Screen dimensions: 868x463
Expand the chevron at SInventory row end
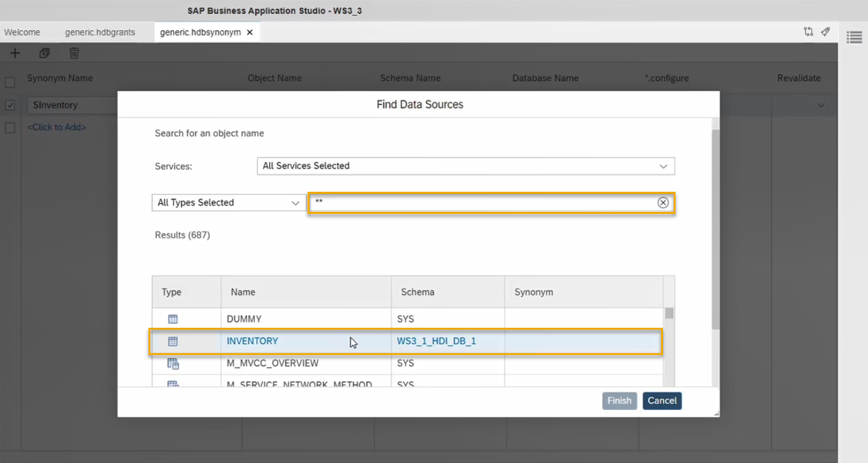click(x=821, y=105)
